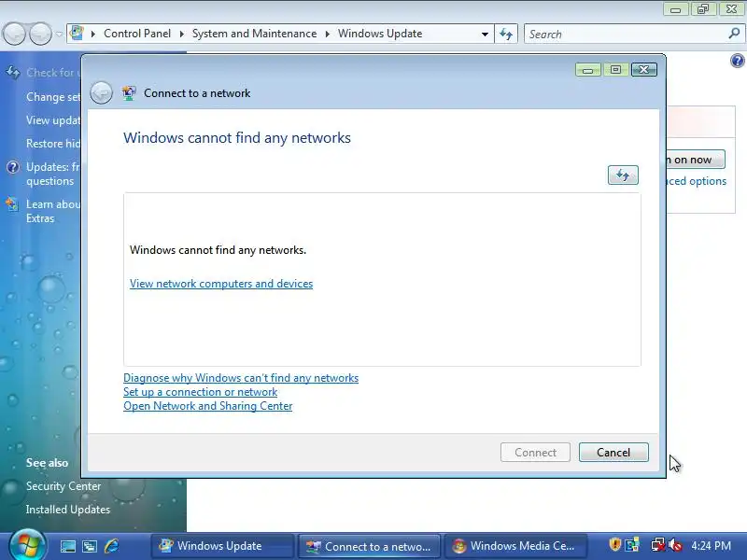Click the Connect to a network title icon
This screenshot has height=560, width=747.
[x=129, y=92]
